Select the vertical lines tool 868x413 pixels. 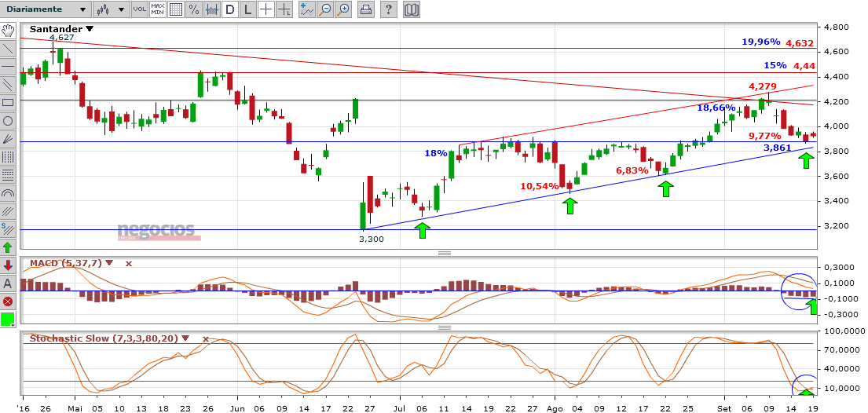(x=8, y=157)
